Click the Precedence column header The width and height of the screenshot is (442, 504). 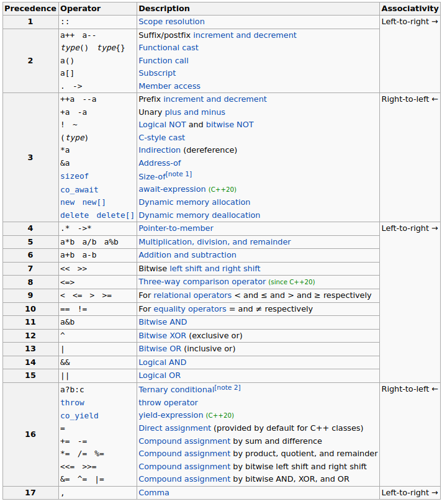(x=30, y=9)
